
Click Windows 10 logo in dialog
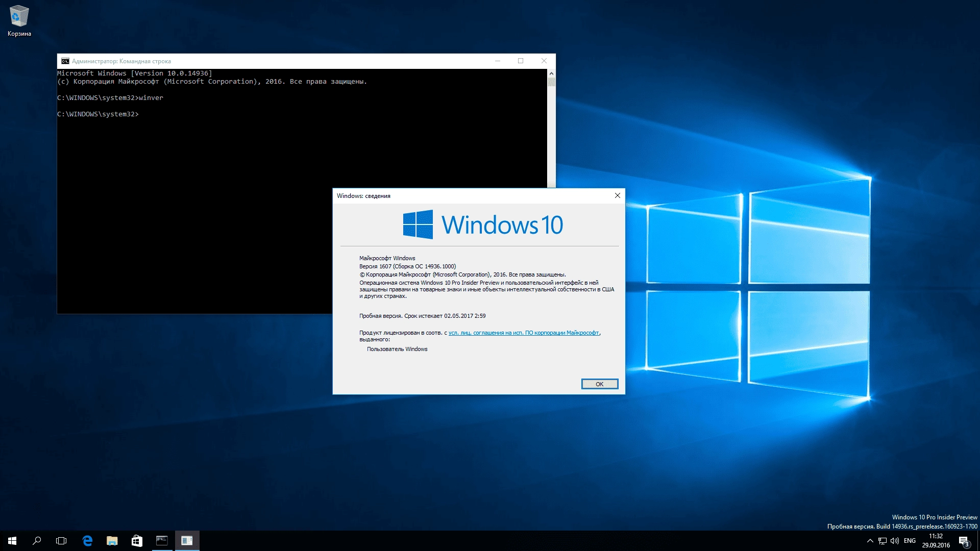click(483, 224)
